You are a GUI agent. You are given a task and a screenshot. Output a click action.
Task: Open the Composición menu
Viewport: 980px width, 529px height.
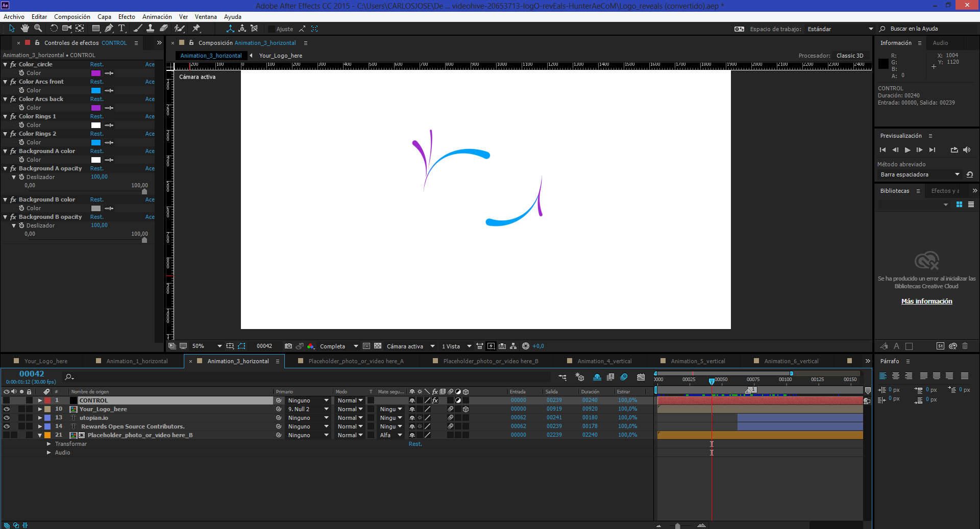coord(72,17)
